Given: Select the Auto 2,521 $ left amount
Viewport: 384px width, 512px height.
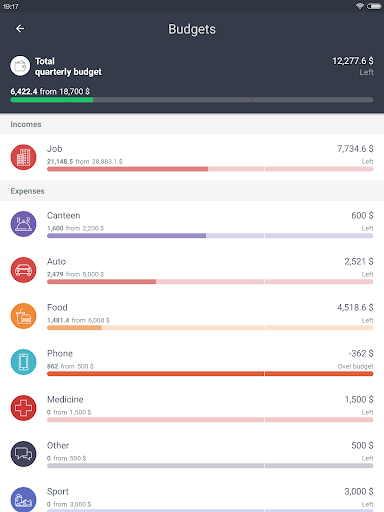Looking at the screenshot, I should pyautogui.click(x=359, y=262).
